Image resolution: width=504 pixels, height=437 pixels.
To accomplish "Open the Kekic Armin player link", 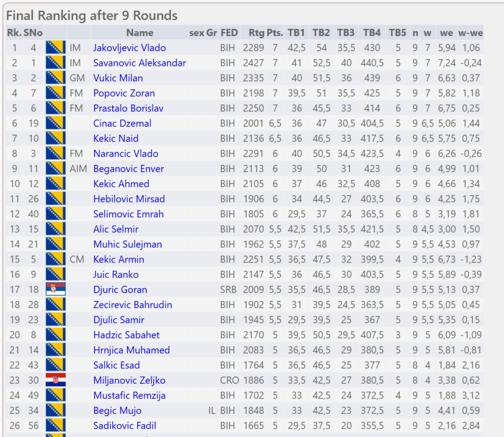I will [119, 260].
